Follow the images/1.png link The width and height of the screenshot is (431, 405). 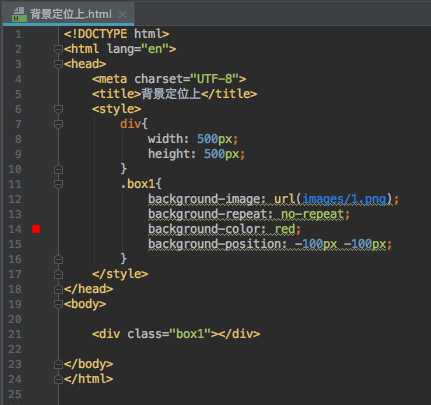[x=345, y=199]
